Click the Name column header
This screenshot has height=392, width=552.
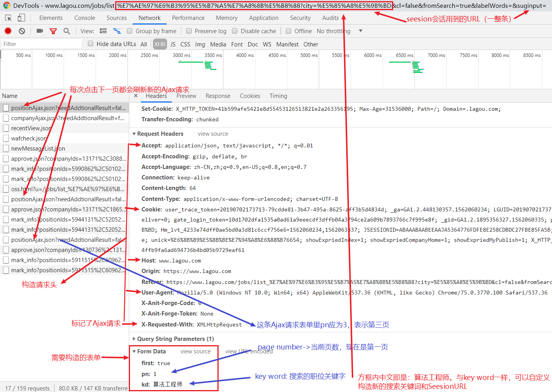(x=10, y=96)
